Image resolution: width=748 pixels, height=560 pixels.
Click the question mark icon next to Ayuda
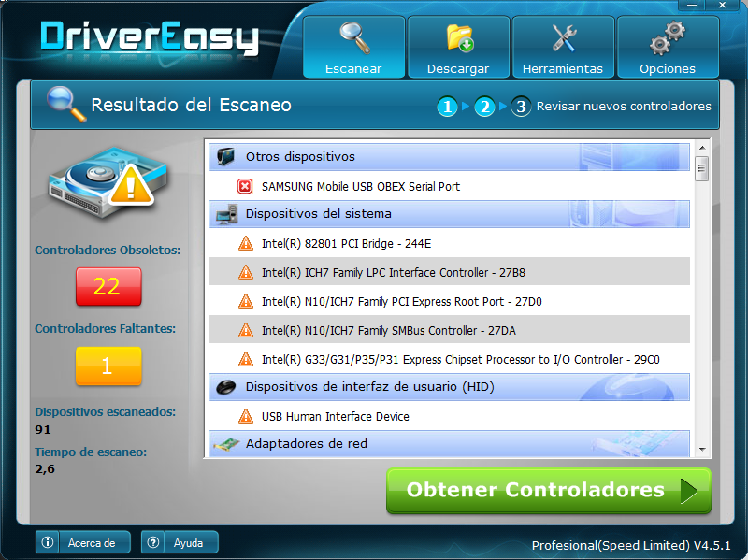tap(152, 542)
